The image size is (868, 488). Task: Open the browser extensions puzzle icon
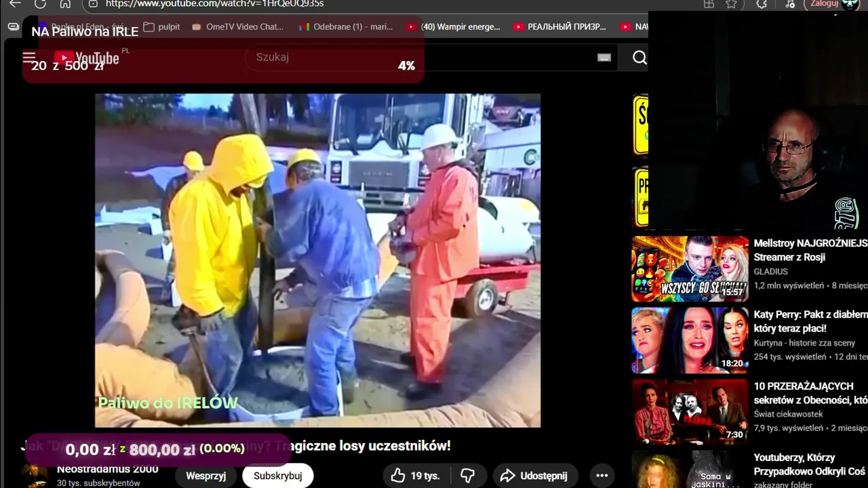pos(762,4)
